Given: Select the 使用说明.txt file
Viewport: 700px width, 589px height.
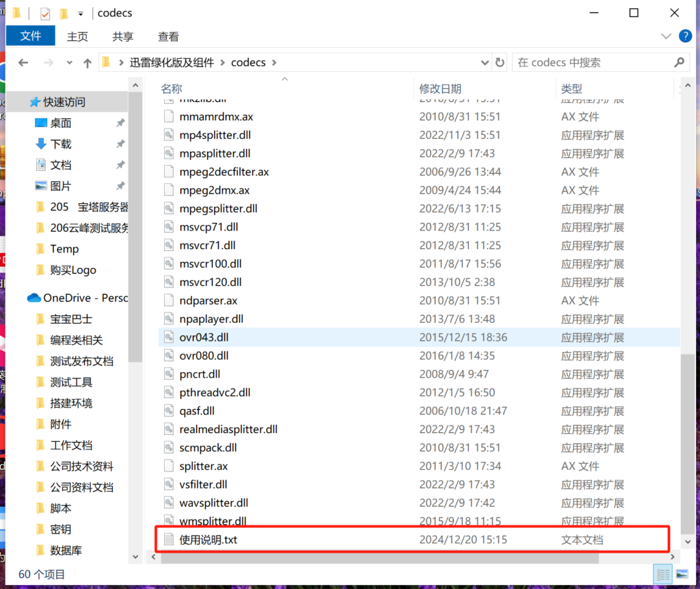Looking at the screenshot, I should coord(208,540).
